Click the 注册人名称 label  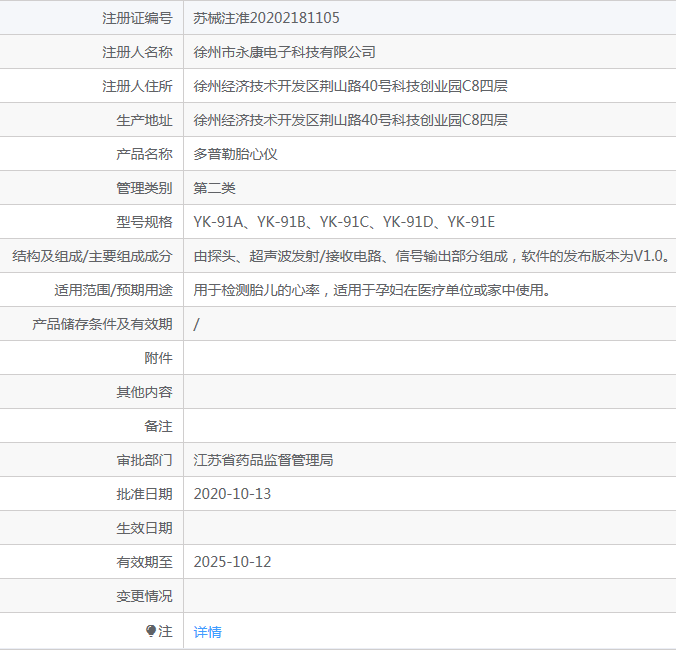[137, 52]
